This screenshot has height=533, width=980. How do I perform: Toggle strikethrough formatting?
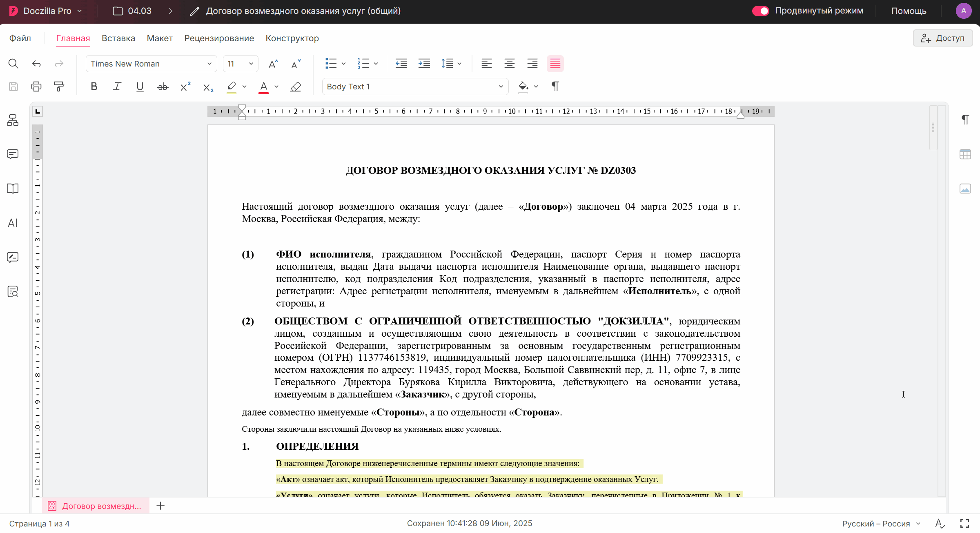click(163, 87)
